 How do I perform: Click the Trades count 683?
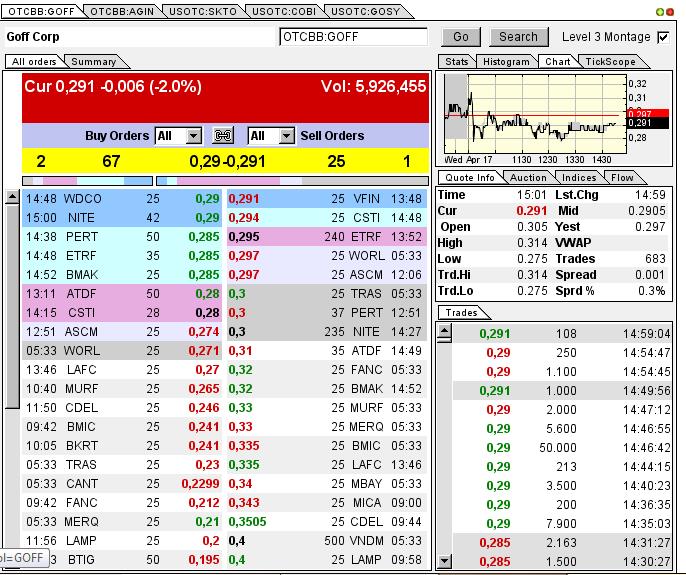(x=655, y=259)
